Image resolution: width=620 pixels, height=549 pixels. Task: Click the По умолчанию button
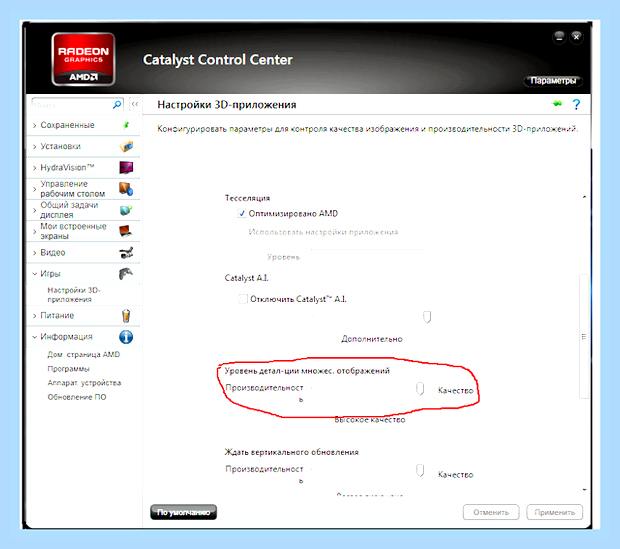coord(183,512)
